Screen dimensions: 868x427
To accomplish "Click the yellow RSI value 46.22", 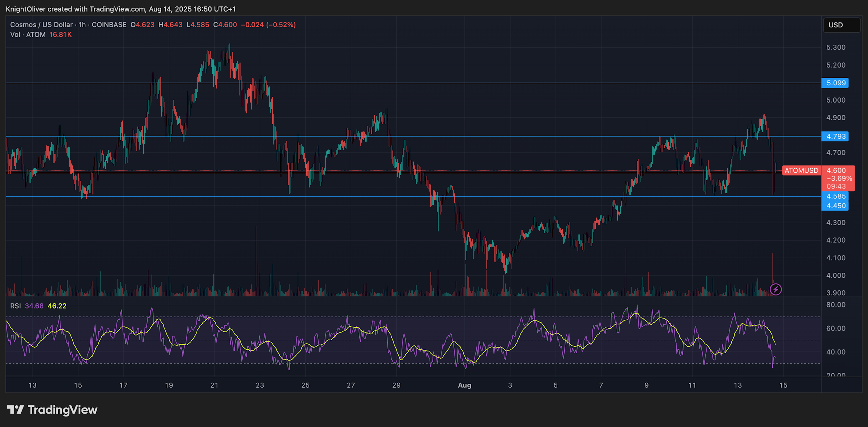I will [x=58, y=306].
